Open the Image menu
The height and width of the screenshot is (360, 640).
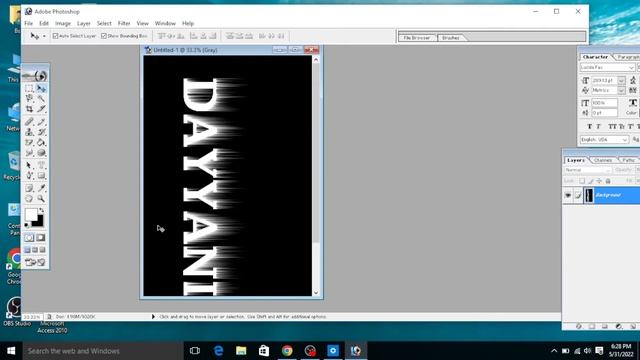[x=63, y=23]
